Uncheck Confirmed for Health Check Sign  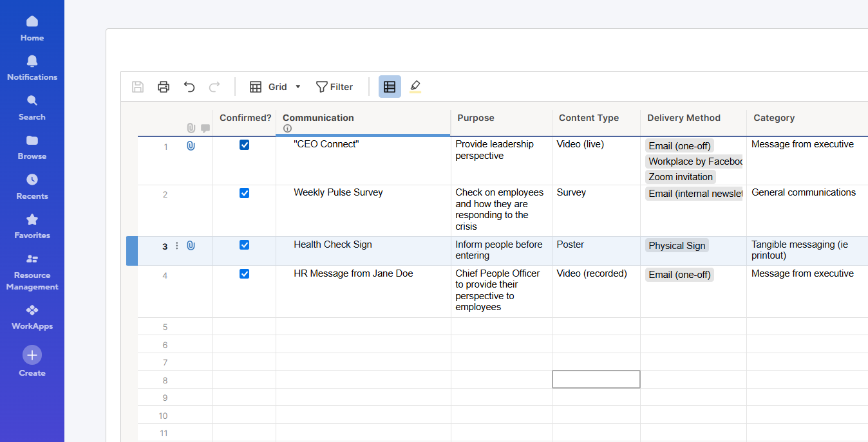(244, 244)
